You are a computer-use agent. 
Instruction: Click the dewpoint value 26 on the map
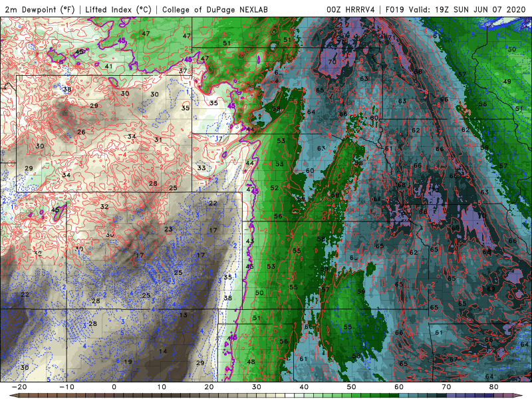(x=81, y=132)
